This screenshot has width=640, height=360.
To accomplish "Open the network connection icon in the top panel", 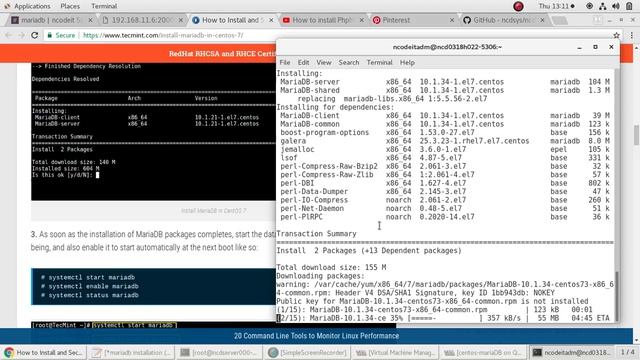I will [x=602, y=6].
